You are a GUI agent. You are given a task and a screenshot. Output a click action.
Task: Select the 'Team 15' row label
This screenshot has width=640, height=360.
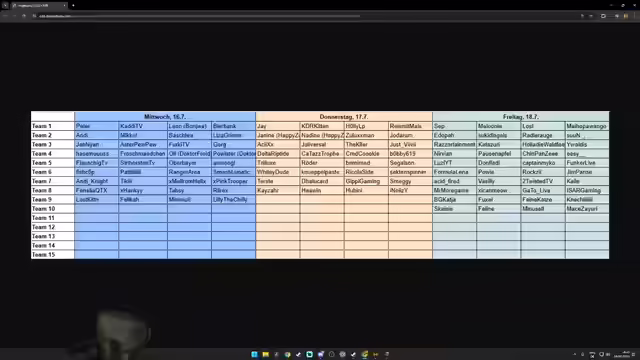pyautogui.click(x=53, y=255)
